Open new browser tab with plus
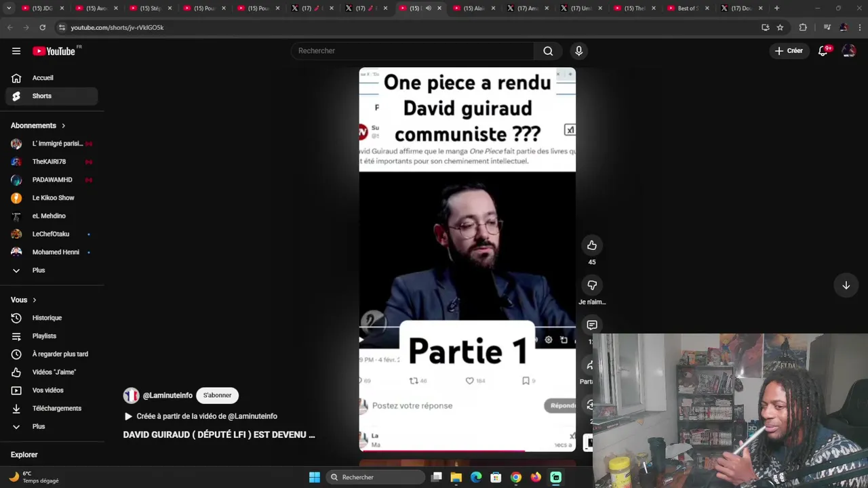 pos(776,8)
